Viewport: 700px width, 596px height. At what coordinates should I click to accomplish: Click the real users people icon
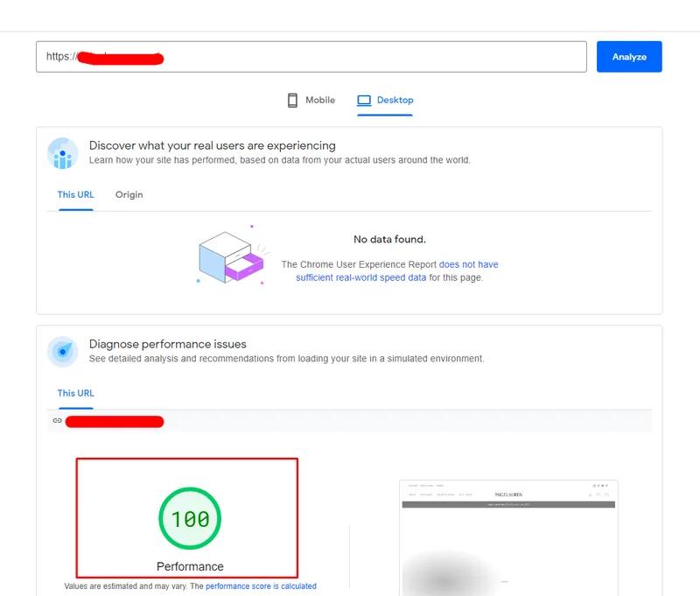pyautogui.click(x=62, y=153)
